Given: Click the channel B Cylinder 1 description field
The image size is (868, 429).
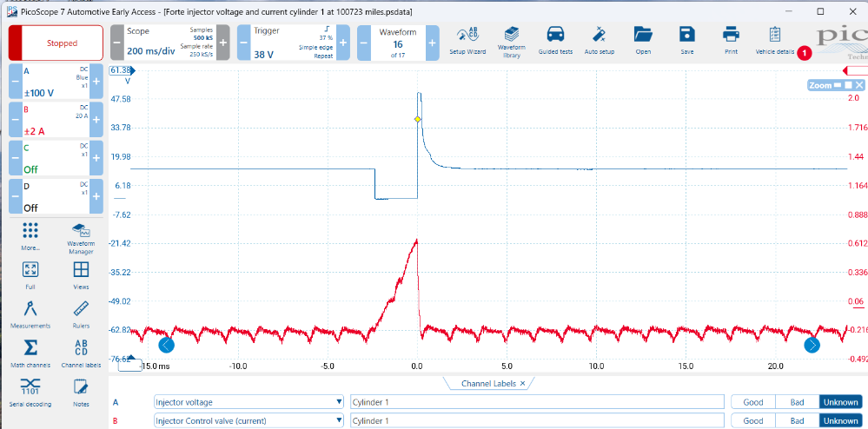Looking at the screenshot, I should point(538,421).
